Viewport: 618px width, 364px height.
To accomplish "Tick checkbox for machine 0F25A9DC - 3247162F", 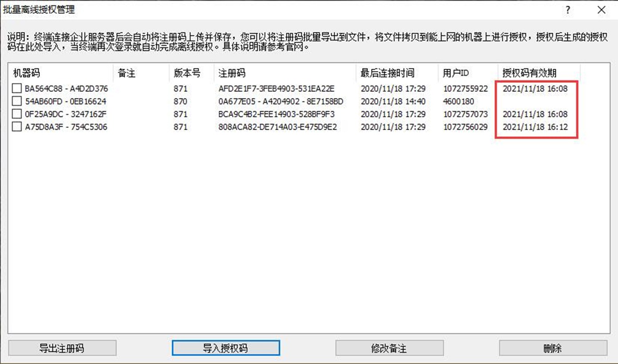I will click(x=16, y=114).
